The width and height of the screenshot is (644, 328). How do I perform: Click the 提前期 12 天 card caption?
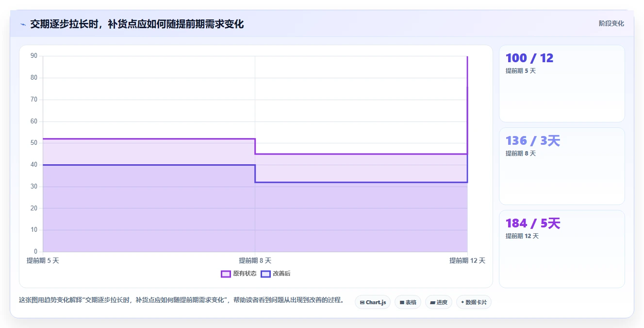[522, 236]
